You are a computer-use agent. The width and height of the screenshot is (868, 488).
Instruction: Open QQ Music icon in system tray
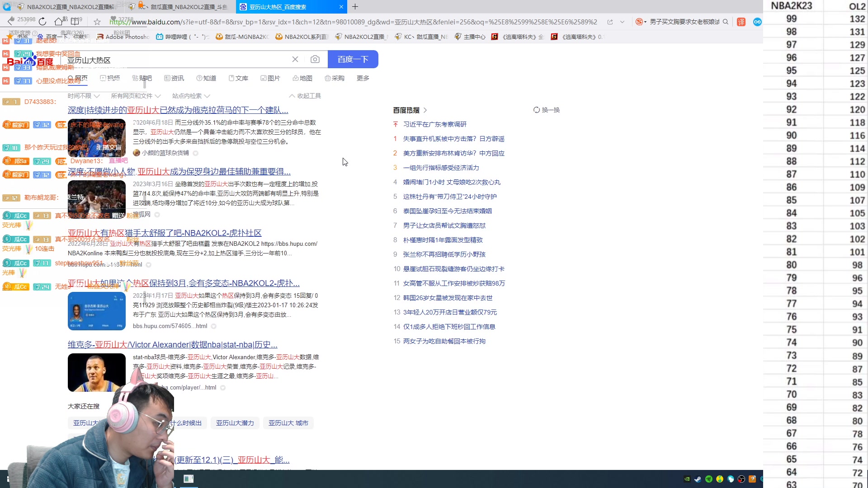[720, 479]
